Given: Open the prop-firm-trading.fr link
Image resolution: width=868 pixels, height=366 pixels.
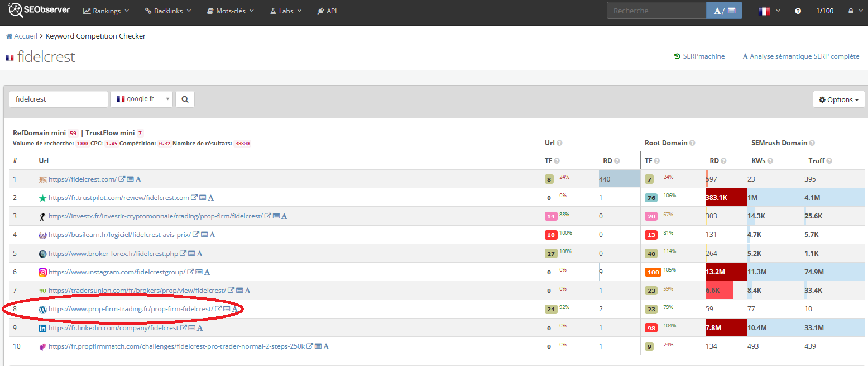Looking at the screenshot, I should (x=131, y=309).
